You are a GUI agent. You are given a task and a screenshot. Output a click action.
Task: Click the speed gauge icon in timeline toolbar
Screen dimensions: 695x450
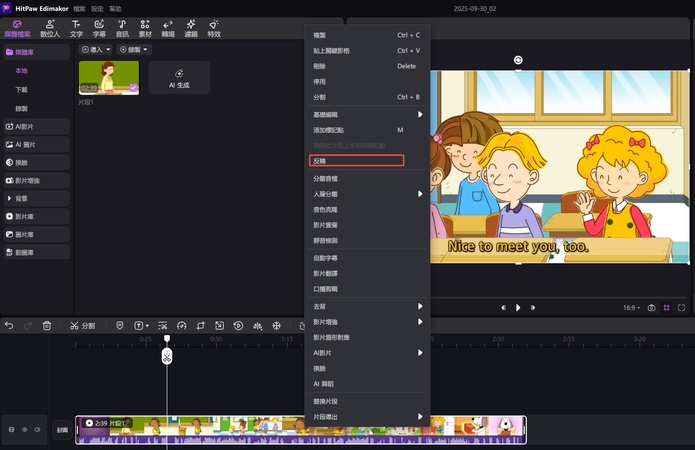point(182,326)
